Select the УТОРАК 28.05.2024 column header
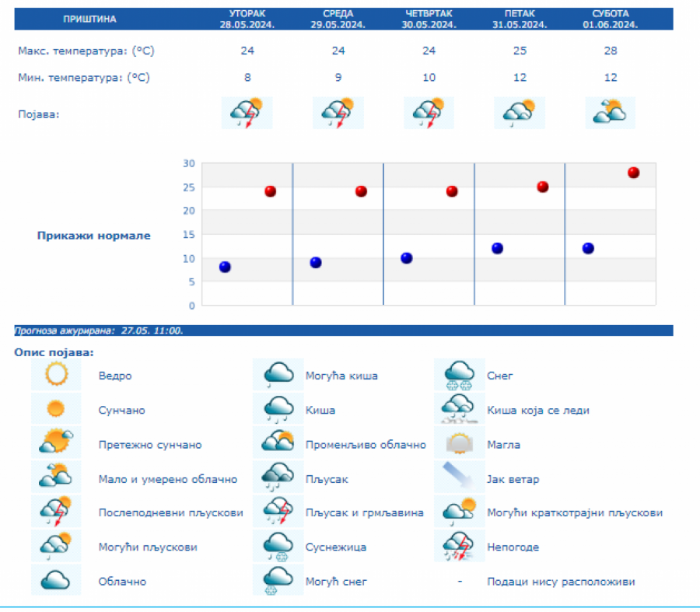The height and width of the screenshot is (612, 700). point(247,19)
